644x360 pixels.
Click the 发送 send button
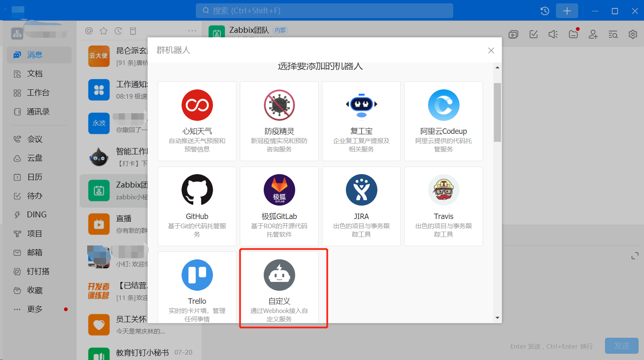pyautogui.click(x=622, y=346)
